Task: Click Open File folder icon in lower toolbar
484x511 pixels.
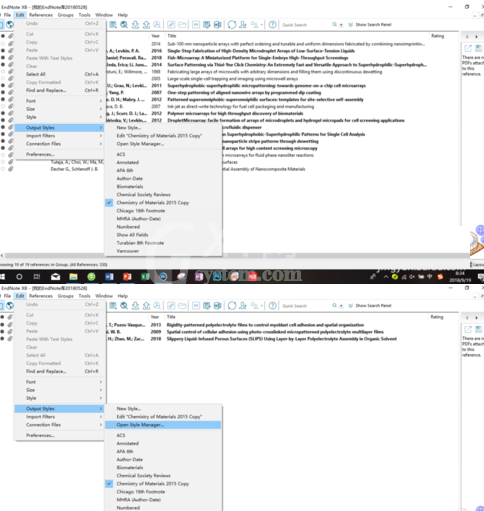Action: [x=182, y=306]
